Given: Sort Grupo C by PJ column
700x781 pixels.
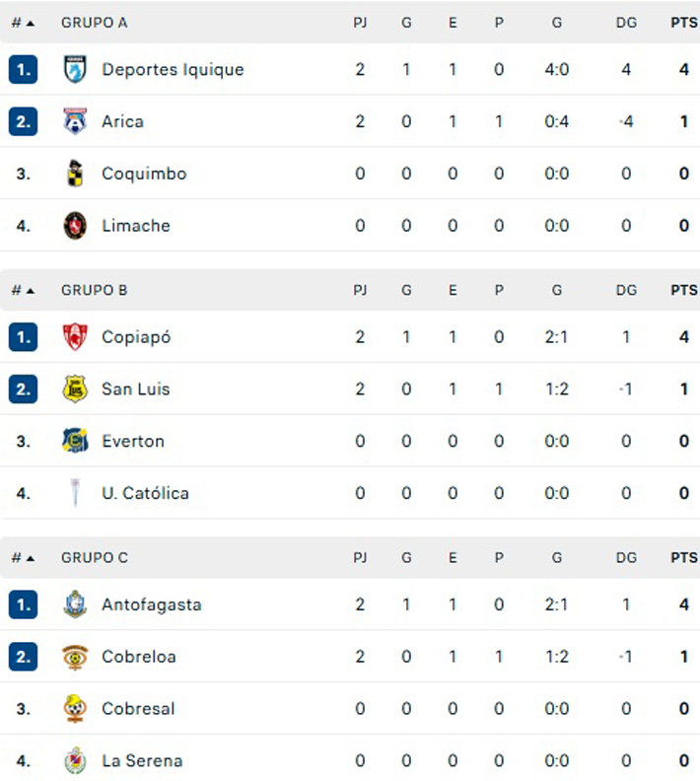Looking at the screenshot, I should click(360, 558).
